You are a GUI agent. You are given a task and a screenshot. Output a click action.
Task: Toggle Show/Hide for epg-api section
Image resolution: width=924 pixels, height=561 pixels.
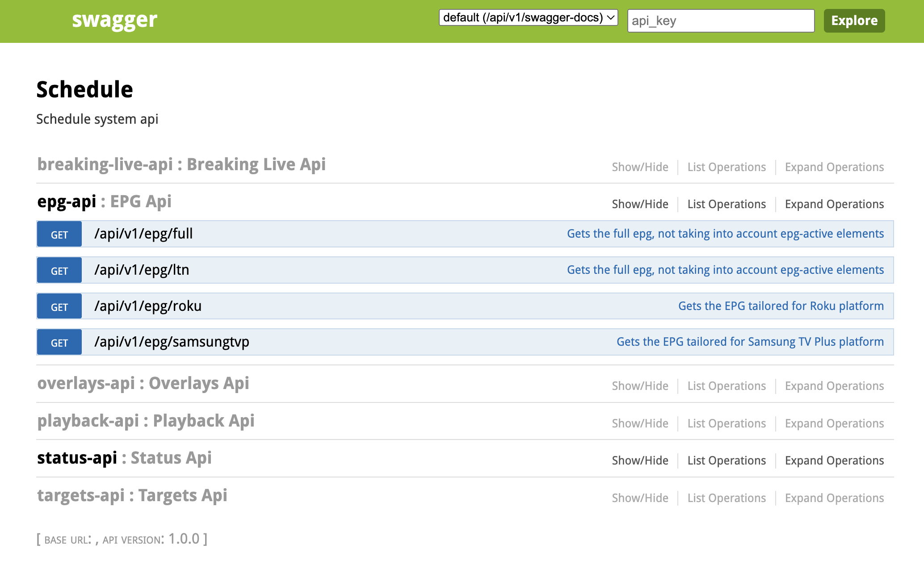click(x=640, y=204)
